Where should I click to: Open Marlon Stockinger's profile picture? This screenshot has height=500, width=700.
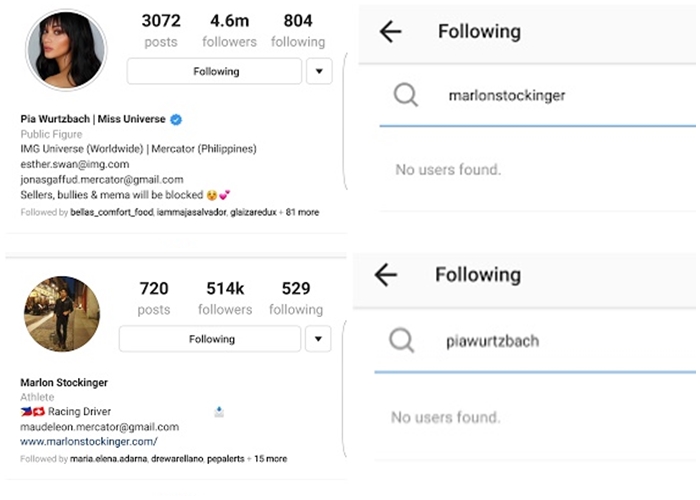click(x=62, y=314)
